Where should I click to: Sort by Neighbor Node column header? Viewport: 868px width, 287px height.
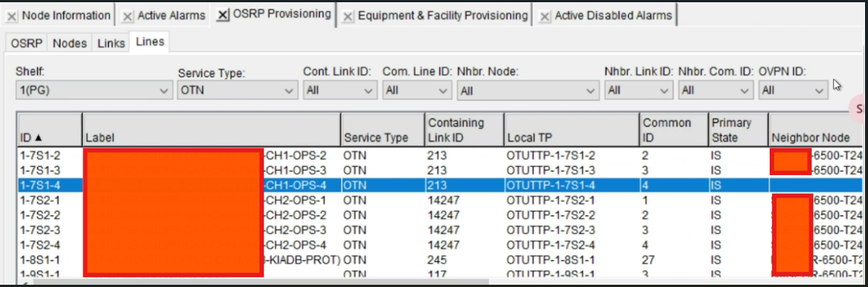coord(815,130)
